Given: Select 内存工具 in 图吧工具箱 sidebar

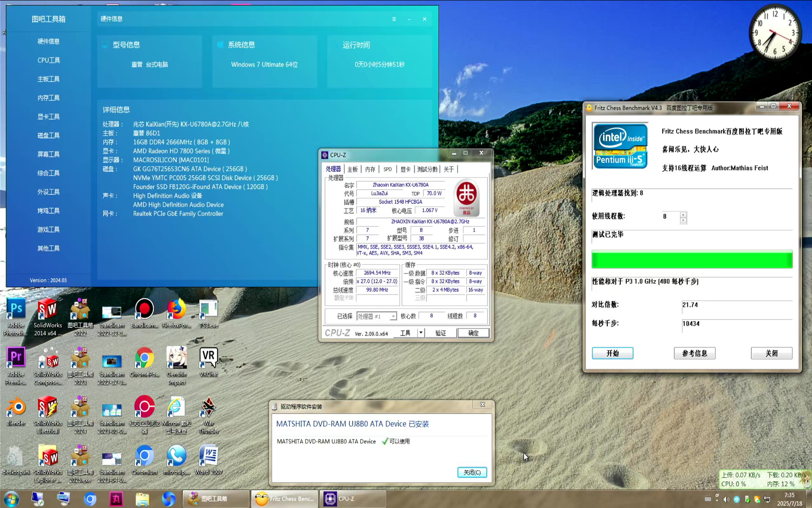Looking at the screenshot, I should pyautogui.click(x=49, y=98).
